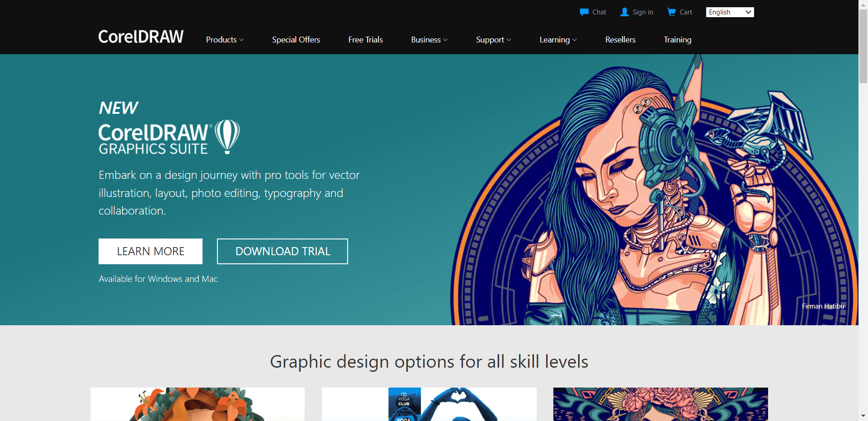Open the English language dropdown

click(730, 12)
